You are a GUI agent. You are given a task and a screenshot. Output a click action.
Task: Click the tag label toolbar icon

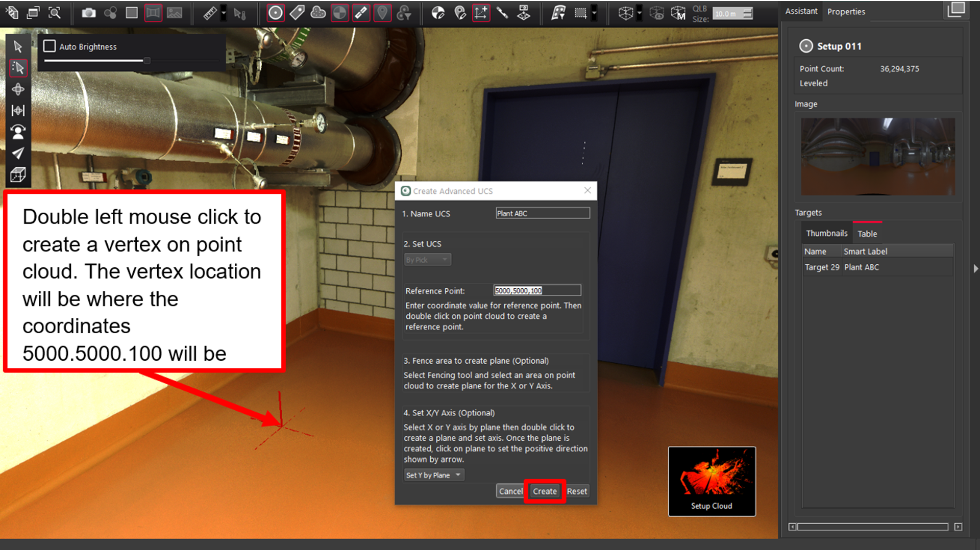[297, 13]
